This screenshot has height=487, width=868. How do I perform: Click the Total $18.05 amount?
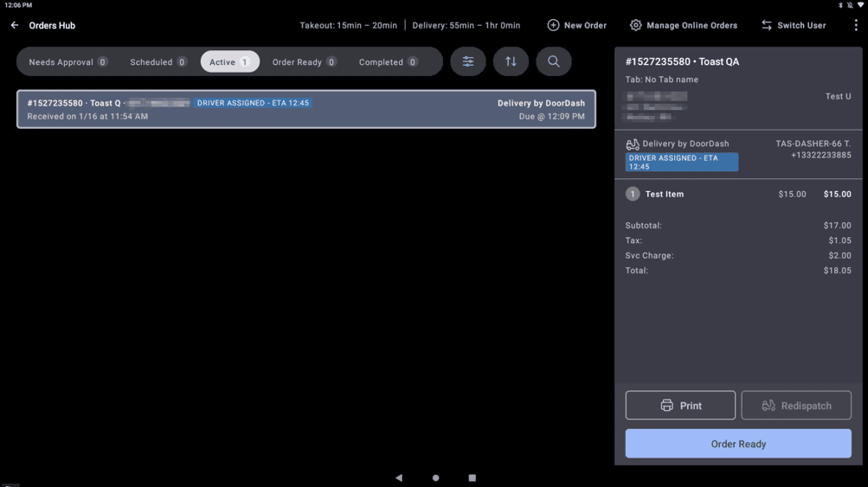click(837, 271)
